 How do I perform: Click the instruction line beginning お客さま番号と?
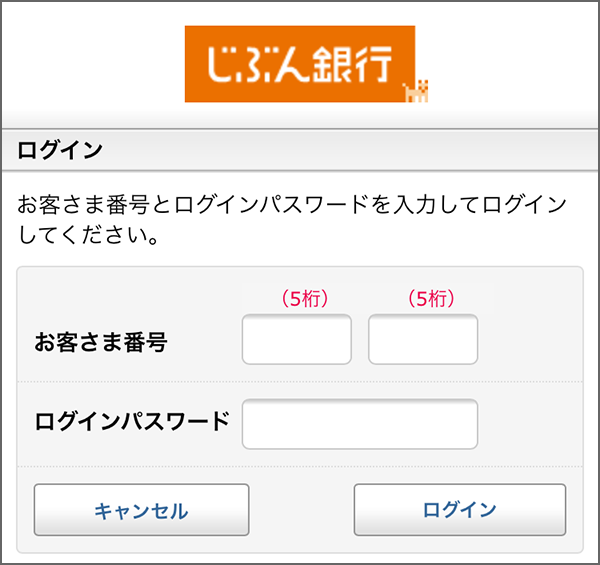292,204
